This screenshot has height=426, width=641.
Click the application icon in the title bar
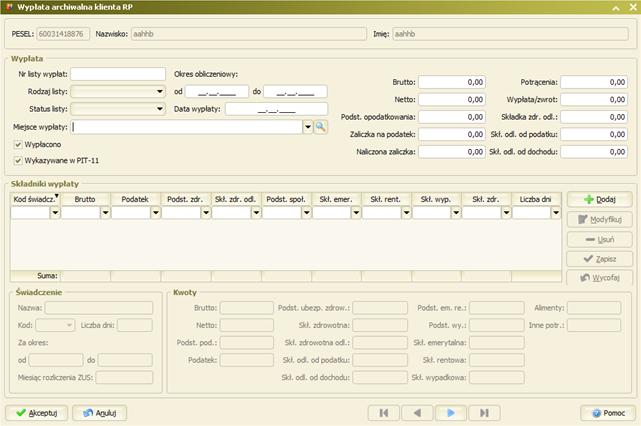click(x=9, y=7)
